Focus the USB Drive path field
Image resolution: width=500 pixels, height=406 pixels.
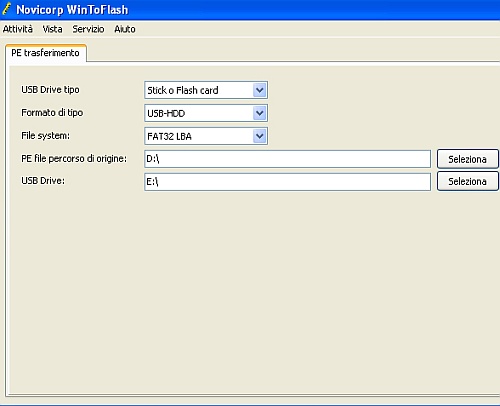287,182
